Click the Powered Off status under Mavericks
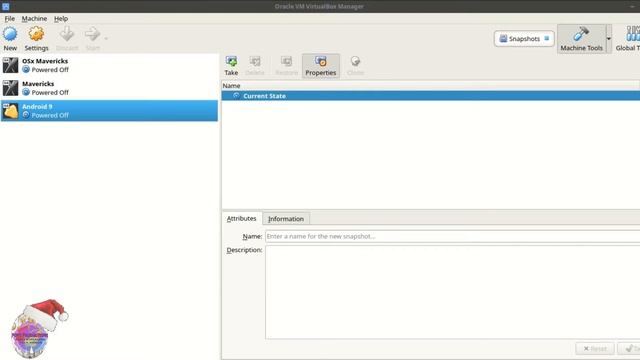 (x=50, y=93)
